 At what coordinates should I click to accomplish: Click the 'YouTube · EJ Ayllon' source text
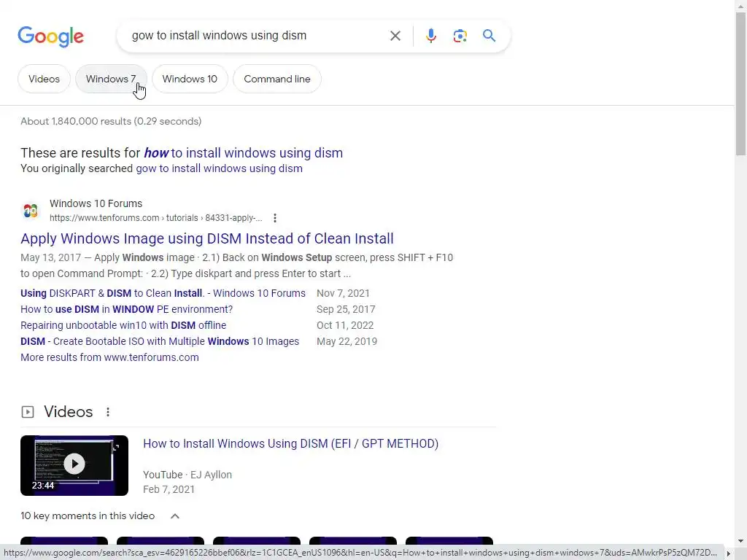pyautogui.click(x=187, y=475)
